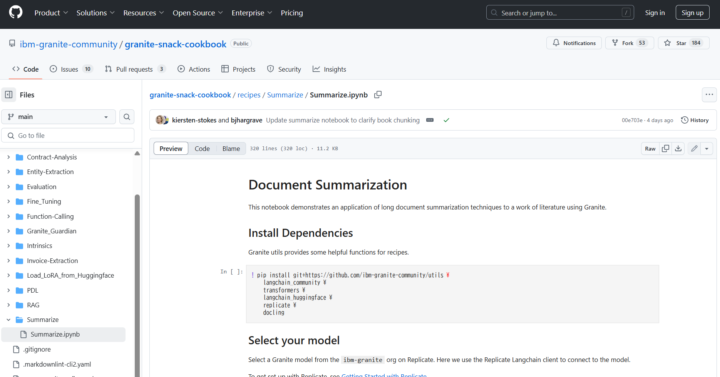Viewport: 720px width, 377px height.
Task: Open the Security tab
Action: pyautogui.click(x=284, y=69)
